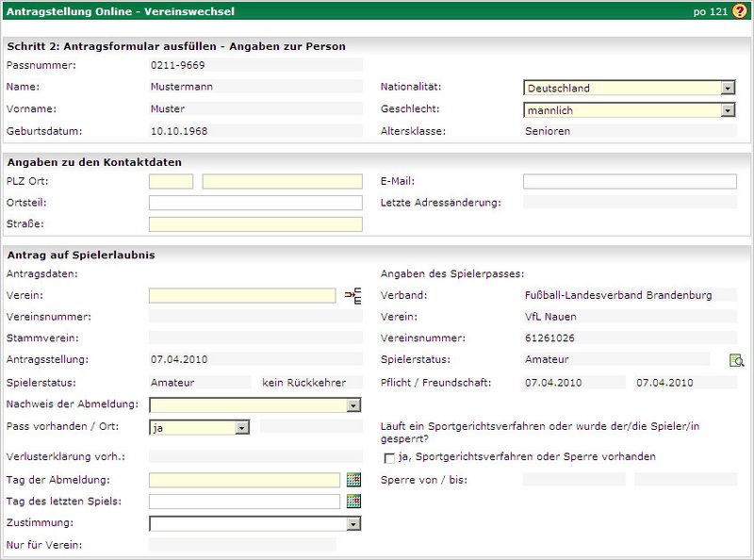Focus the Ortsteil input field
Screen dimensions: 754x560
(255, 203)
